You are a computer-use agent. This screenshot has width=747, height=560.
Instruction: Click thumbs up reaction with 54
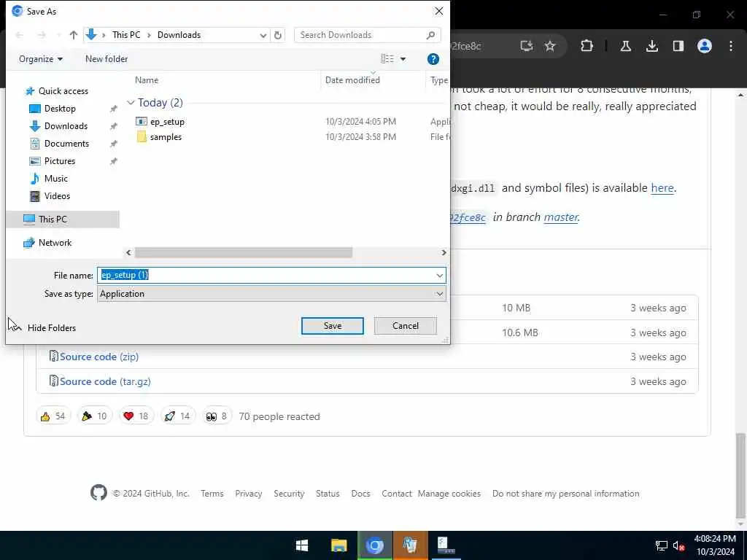pyautogui.click(x=53, y=416)
